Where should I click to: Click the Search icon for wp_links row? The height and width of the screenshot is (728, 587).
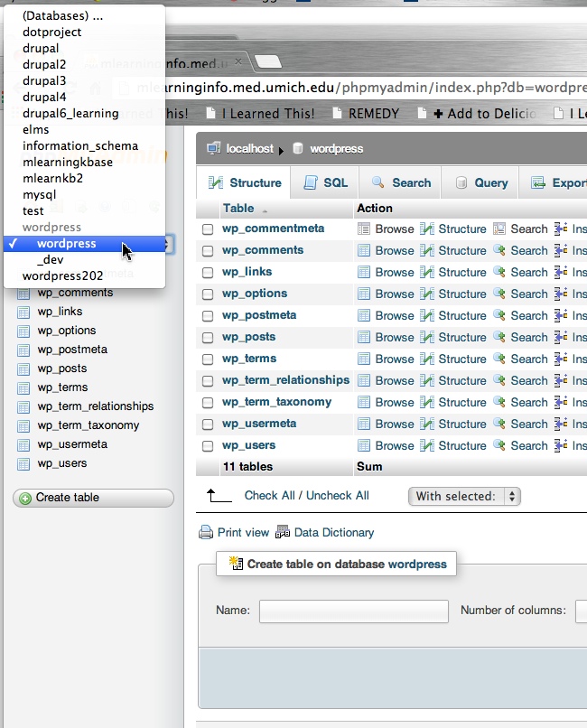pyautogui.click(x=499, y=273)
